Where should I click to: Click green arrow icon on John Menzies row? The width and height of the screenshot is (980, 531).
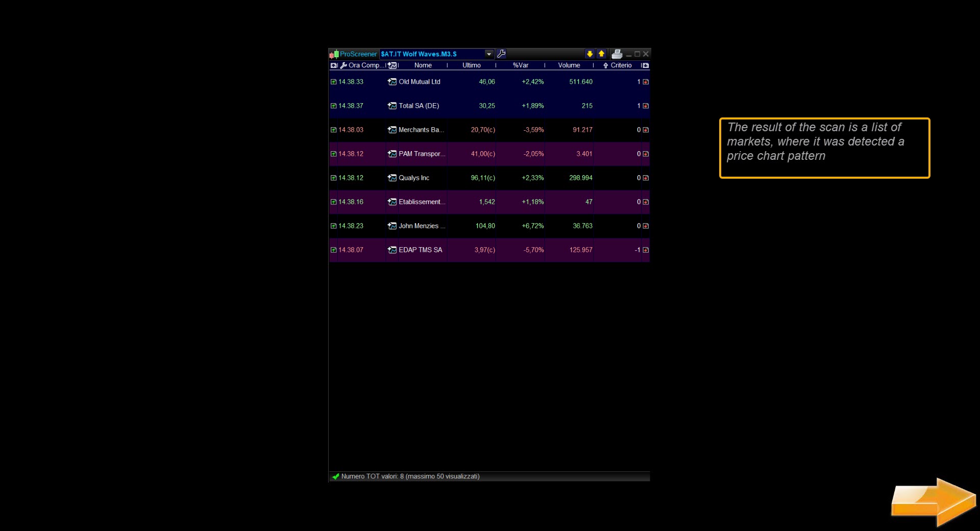pyautogui.click(x=333, y=226)
